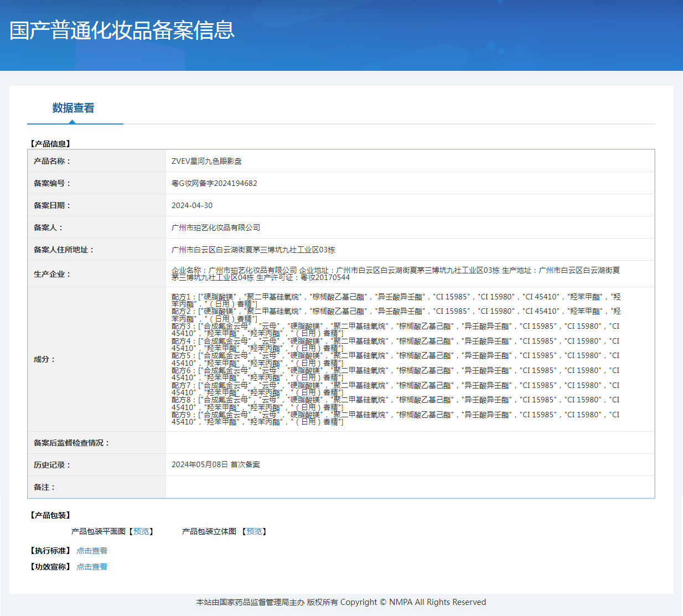Image resolution: width=683 pixels, height=616 pixels.
Task: Click the 备案人住所地址 address value
Action: (x=253, y=250)
